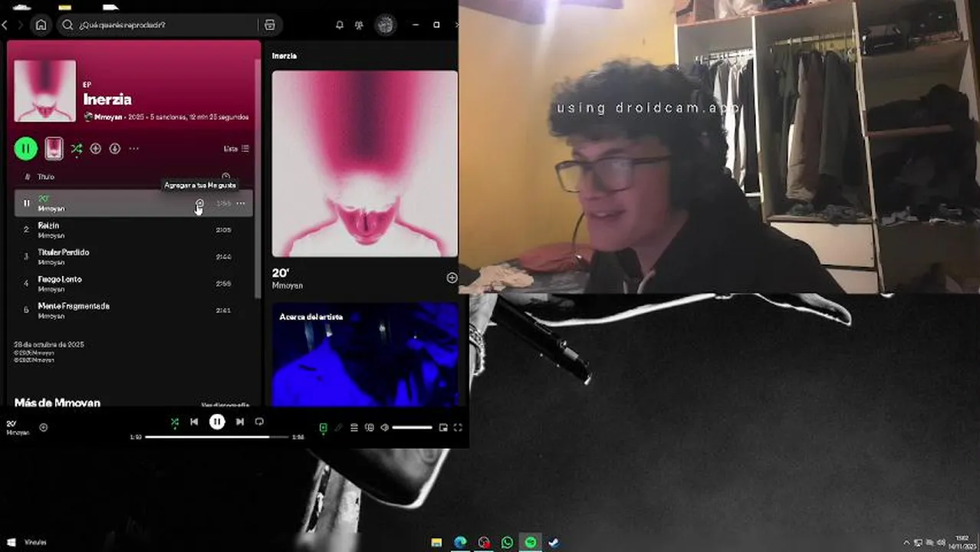Open Spotify from the taskbar

click(531, 542)
